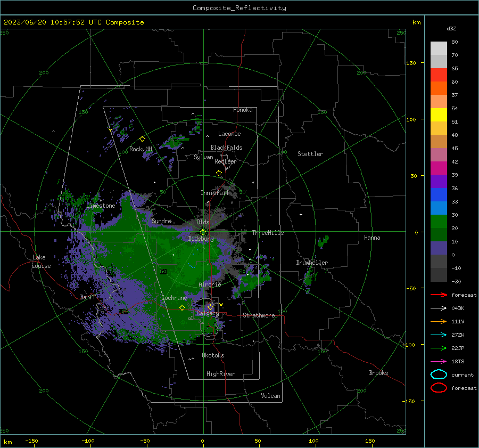The image size is (479, 448).
Task: Click the Olds city label
Action: pos(203,222)
